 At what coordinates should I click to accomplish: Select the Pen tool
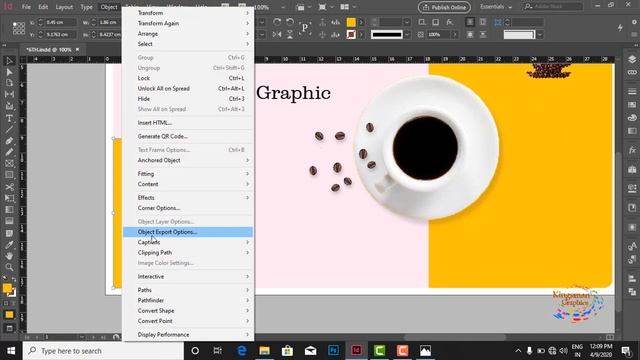9,141
